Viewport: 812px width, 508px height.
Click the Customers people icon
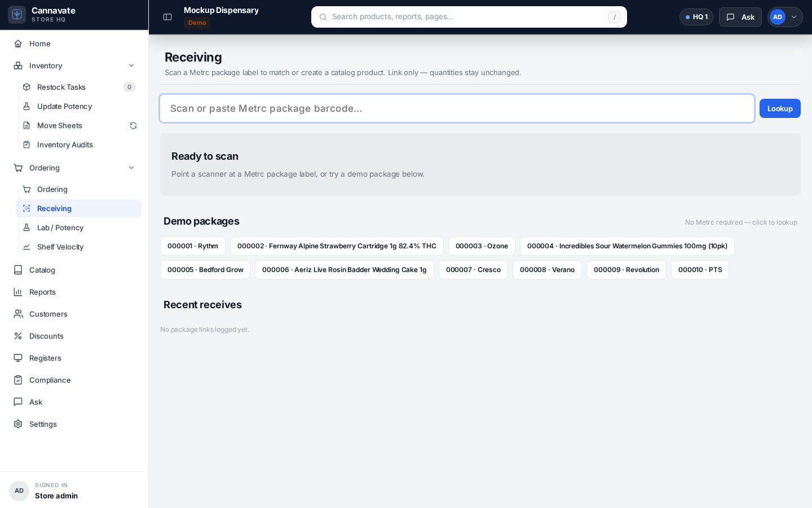(x=18, y=314)
